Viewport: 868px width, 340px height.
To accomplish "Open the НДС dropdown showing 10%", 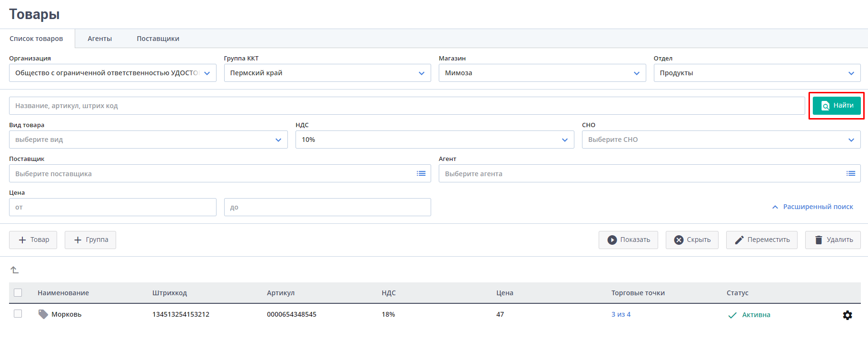I will [x=435, y=140].
